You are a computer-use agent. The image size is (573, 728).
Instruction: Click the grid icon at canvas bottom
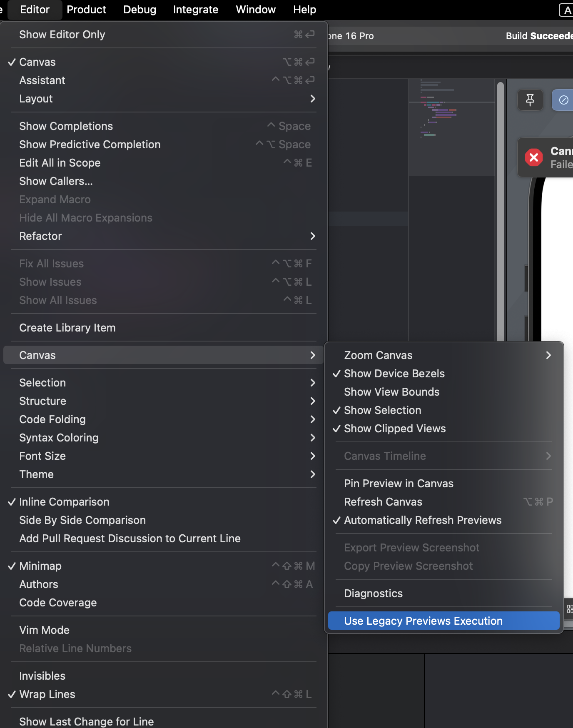pos(570,609)
